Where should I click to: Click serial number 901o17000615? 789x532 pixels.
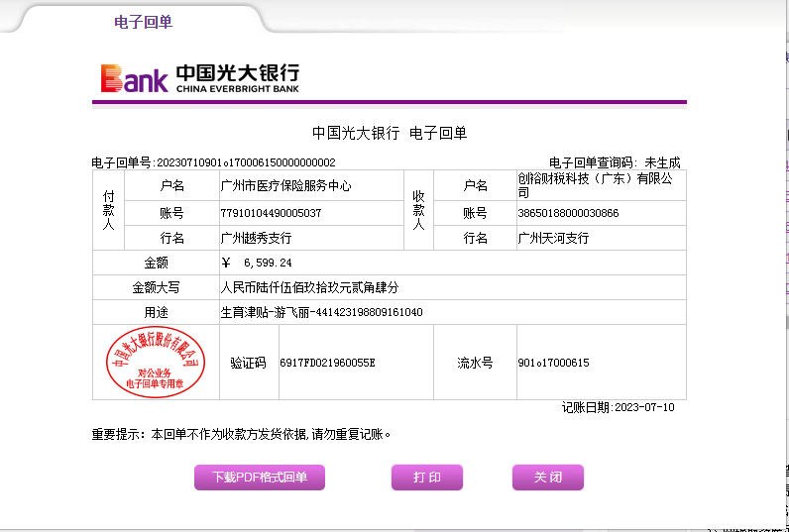(553, 363)
